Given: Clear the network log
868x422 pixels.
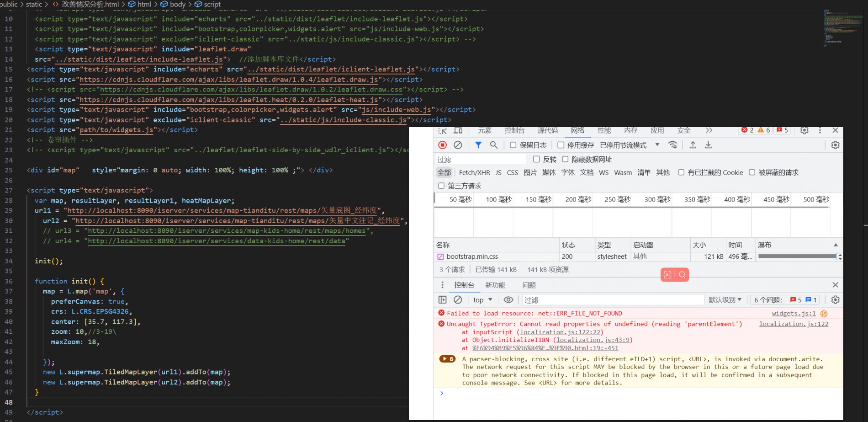Looking at the screenshot, I should point(458,145).
